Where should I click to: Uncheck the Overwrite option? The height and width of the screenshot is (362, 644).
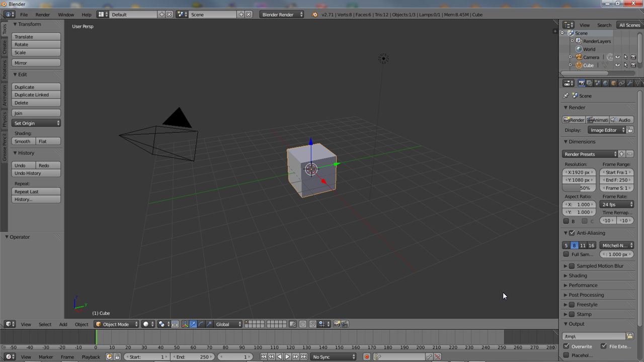[566, 346]
